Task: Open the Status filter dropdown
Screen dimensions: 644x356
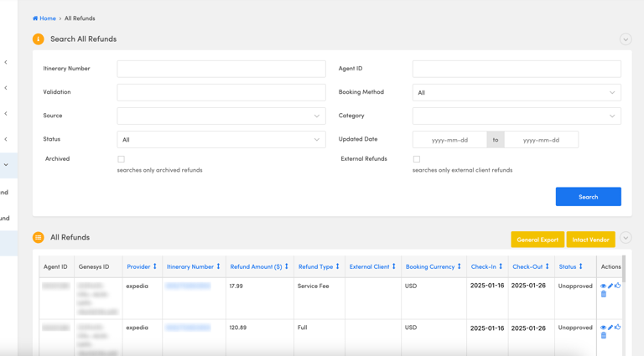Action: tap(221, 140)
